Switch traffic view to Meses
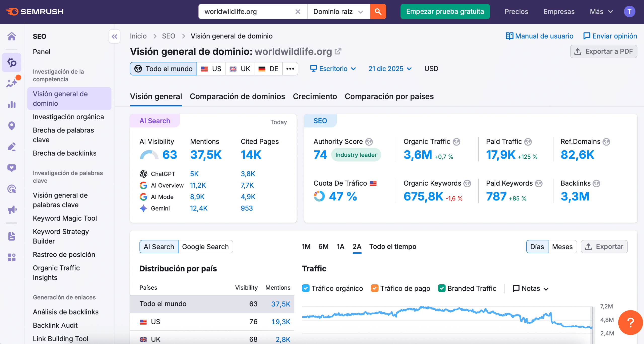Viewport: 644px width, 344px height. (x=562, y=247)
